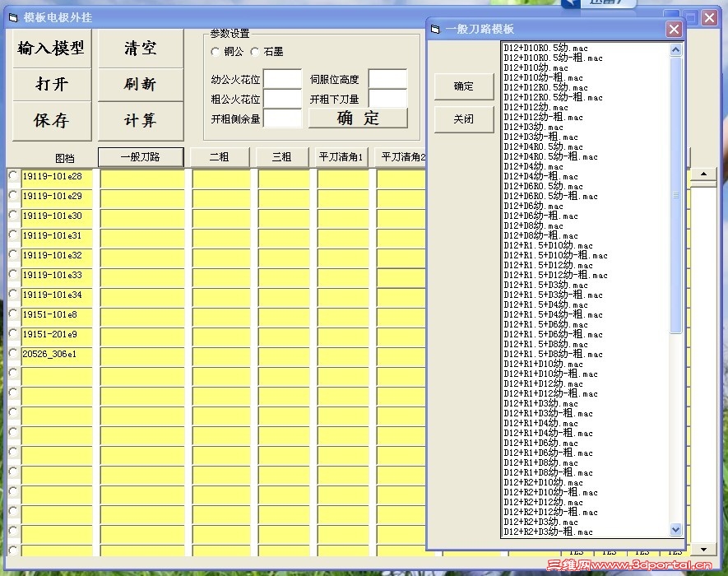Click the 计算 button
Image resolution: width=728 pixels, height=576 pixels.
click(x=141, y=121)
